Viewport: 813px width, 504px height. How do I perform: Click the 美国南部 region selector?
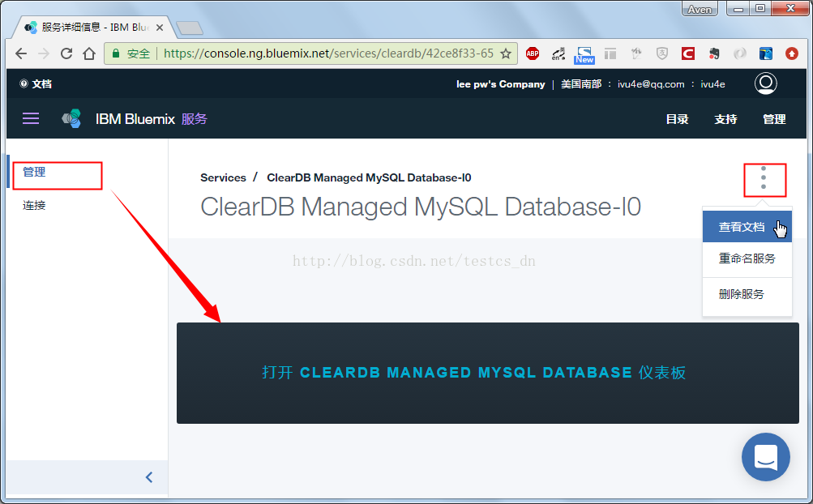pyautogui.click(x=581, y=84)
